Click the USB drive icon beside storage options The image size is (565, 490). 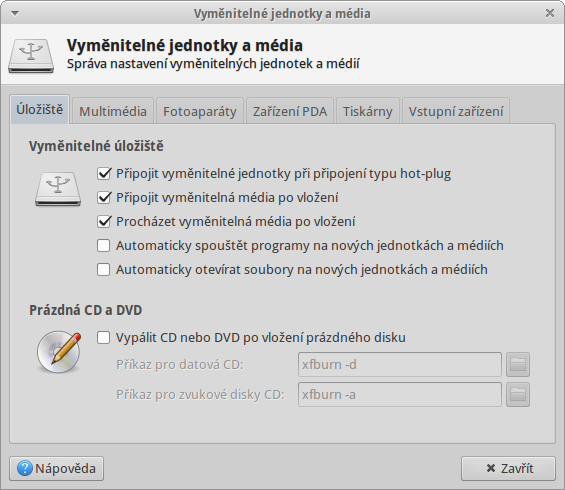pos(58,189)
